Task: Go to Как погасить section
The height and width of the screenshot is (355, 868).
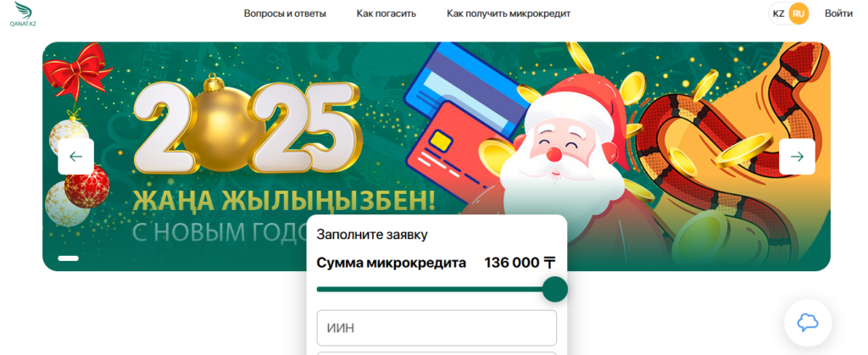Action: pos(387,14)
